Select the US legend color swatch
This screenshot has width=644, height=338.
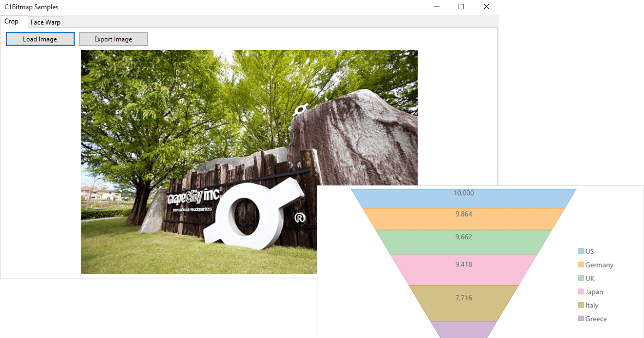[581, 251]
